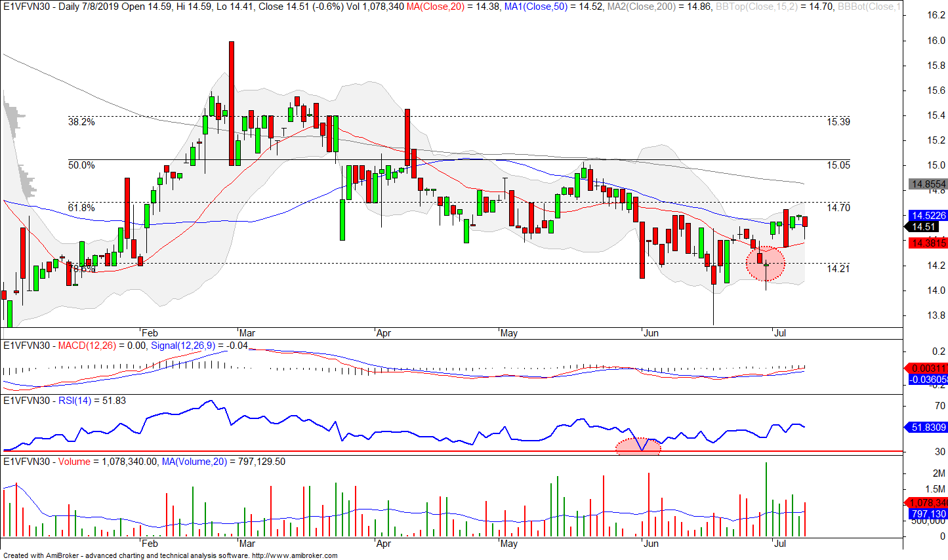The width and height of the screenshot is (948, 560).
Task: Click the tall red candle peaking at 16.0
Action: tap(232, 103)
